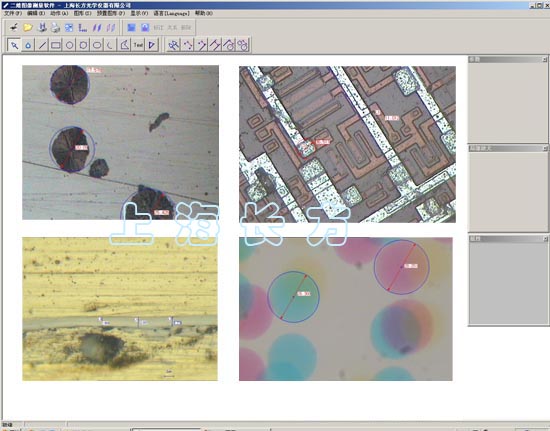
Task: Click the printer icon in toolbar
Action: (x=55, y=27)
